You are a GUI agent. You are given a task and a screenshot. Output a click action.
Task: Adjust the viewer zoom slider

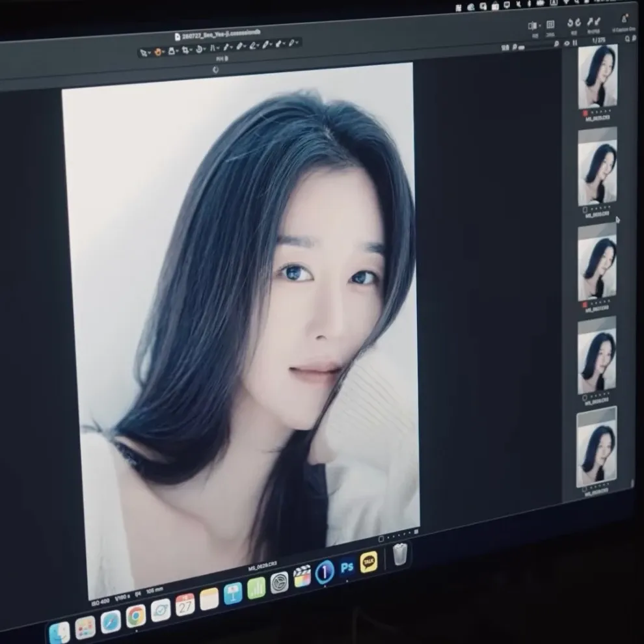(x=521, y=47)
